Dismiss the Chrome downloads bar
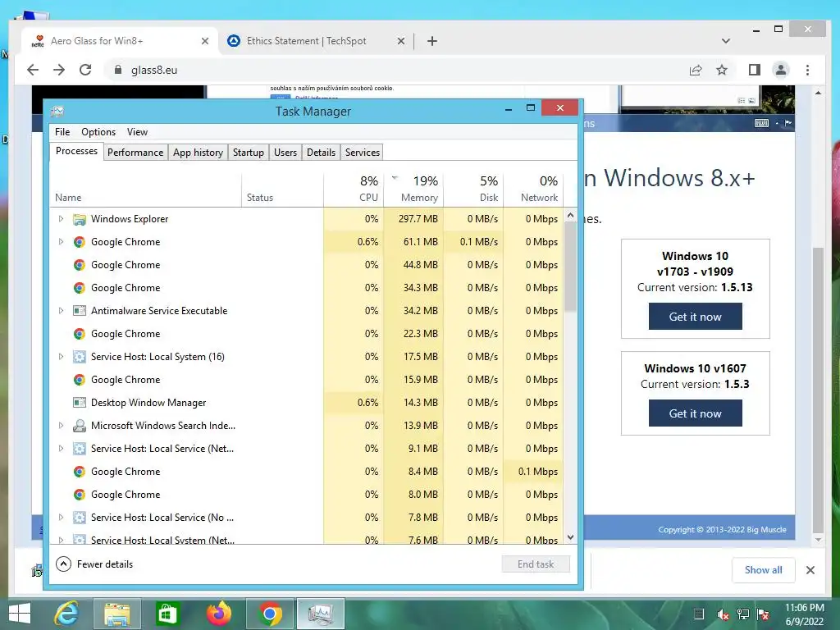Image resolution: width=840 pixels, height=630 pixels. click(810, 570)
